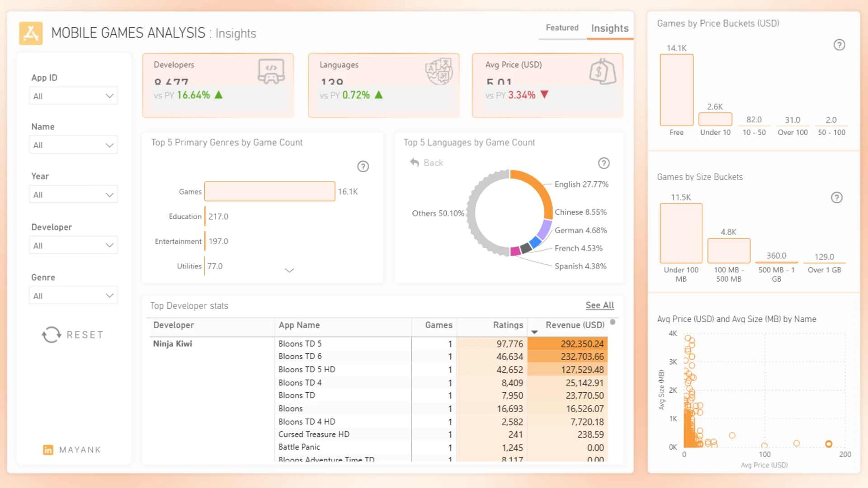Open help on Primary Genres chart

(363, 166)
